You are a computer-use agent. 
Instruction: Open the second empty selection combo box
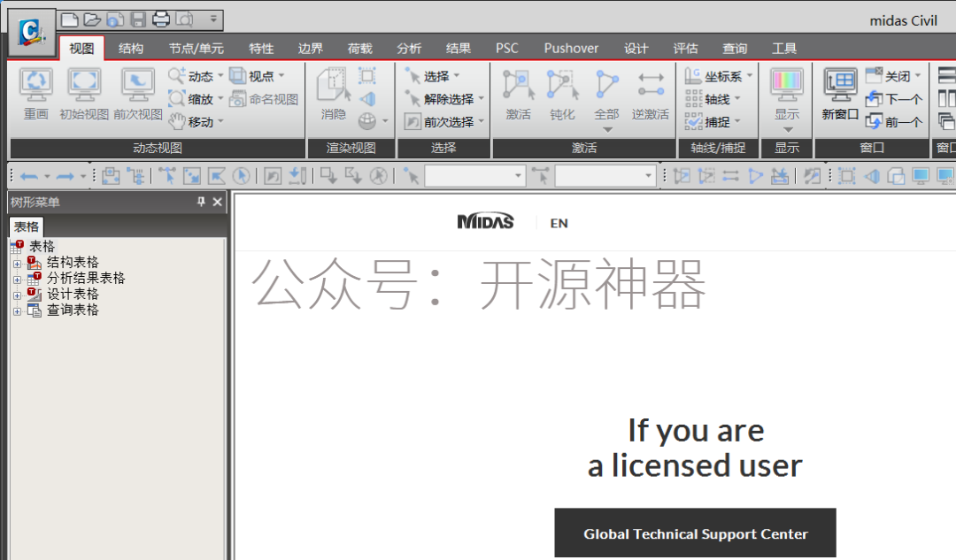pyautogui.click(x=605, y=176)
